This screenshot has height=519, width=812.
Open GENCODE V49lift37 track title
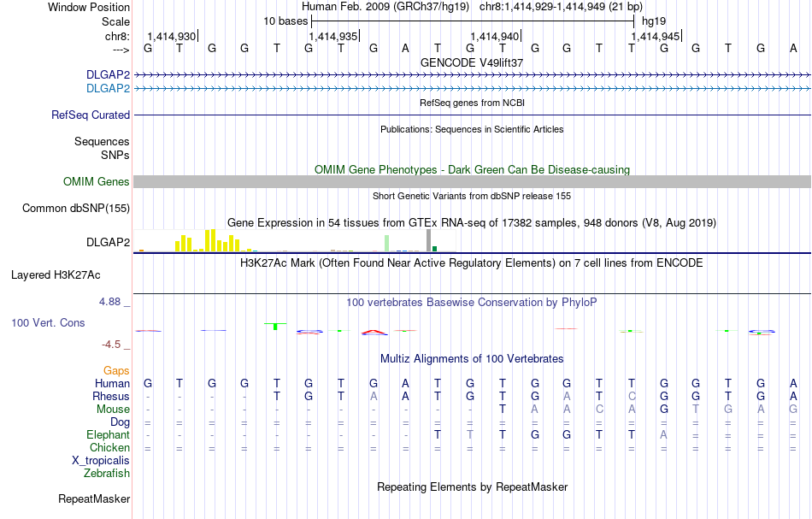(x=472, y=62)
